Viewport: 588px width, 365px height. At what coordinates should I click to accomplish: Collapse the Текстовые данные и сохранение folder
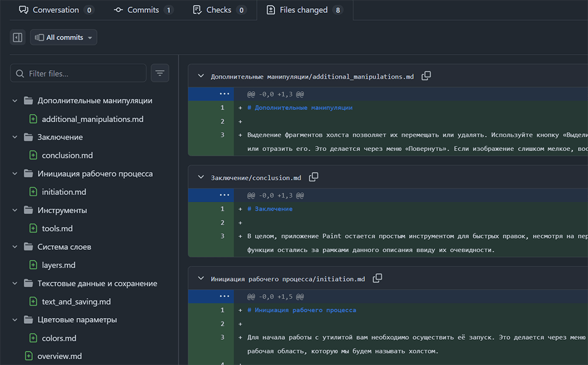point(15,283)
